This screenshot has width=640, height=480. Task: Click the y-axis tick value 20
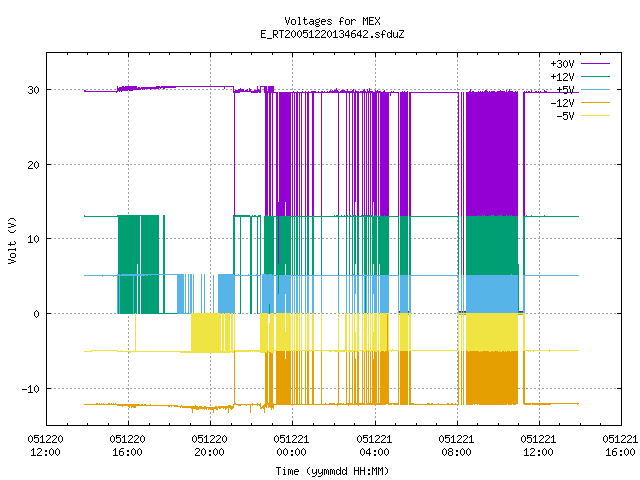click(33, 165)
